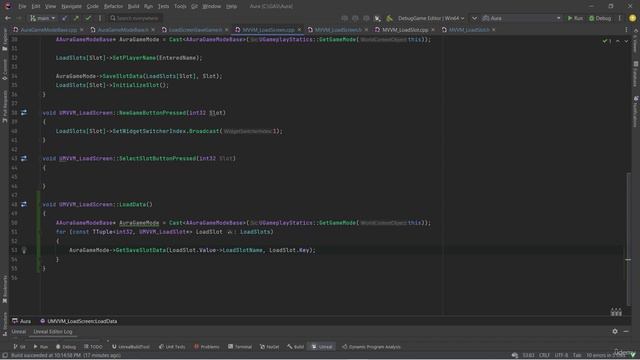The height and width of the screenshot is (360, 640).
Task: Show hidden editor tabs list
Action: click(626, 30)
